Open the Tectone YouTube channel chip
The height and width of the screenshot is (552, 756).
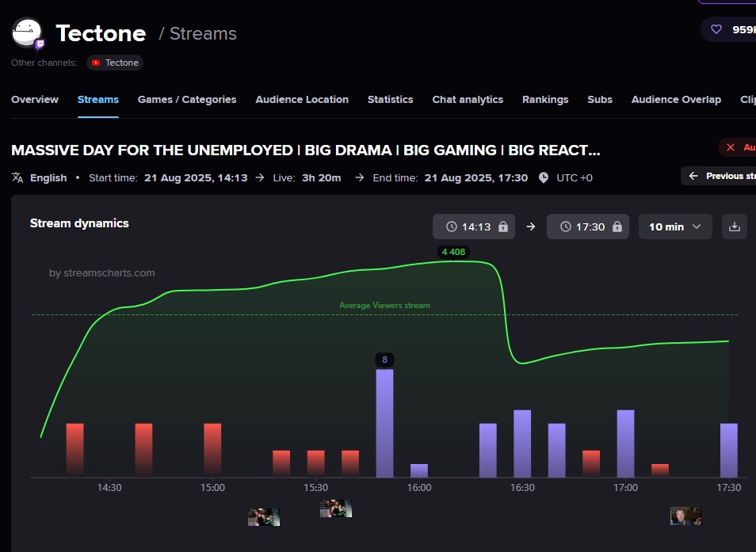[115, 63]
